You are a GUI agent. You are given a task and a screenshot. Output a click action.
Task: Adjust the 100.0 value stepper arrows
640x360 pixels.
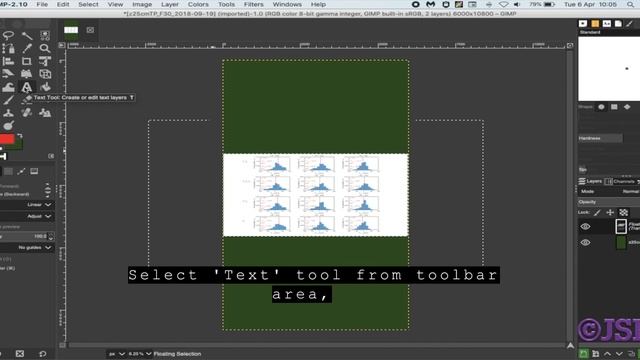coord(51,236)
